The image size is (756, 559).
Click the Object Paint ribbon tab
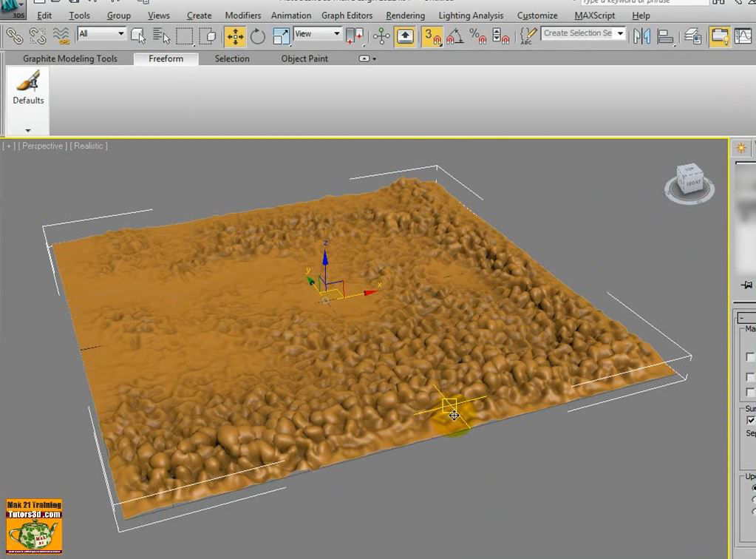click(304, 58)
